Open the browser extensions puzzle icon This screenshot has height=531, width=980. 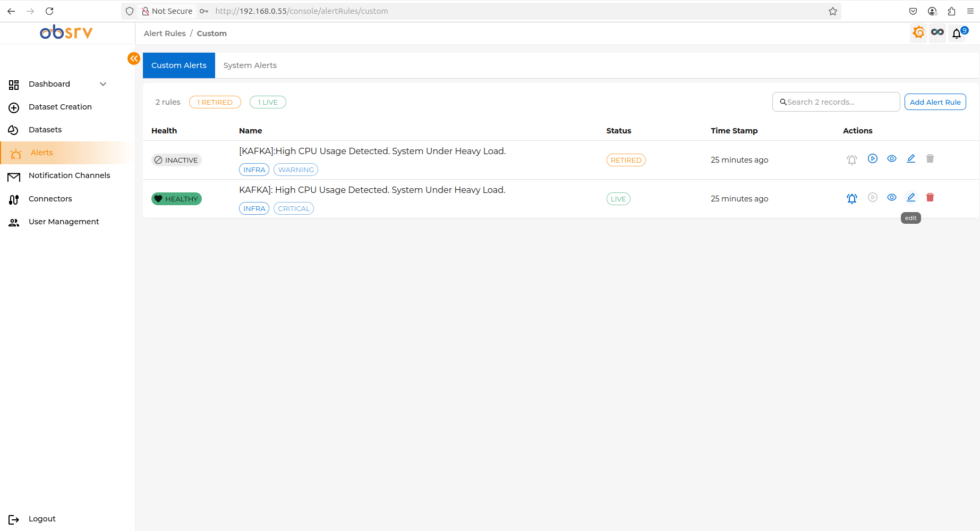pos(951,11)
